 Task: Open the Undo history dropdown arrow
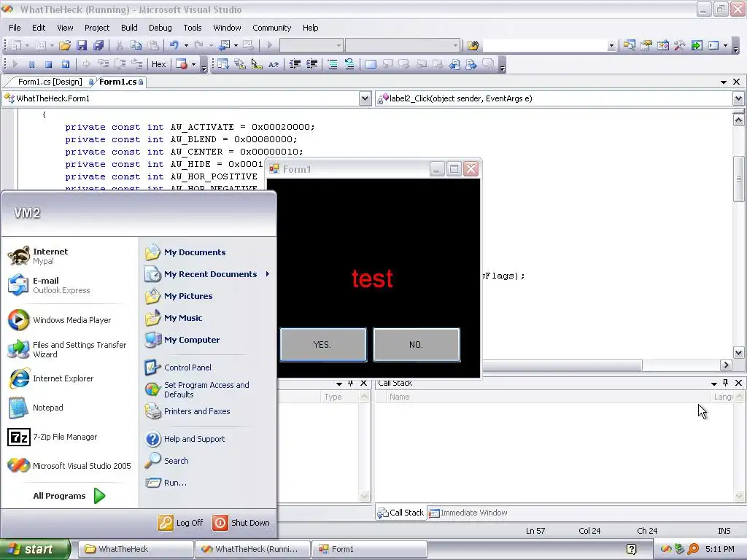point(186,46)
